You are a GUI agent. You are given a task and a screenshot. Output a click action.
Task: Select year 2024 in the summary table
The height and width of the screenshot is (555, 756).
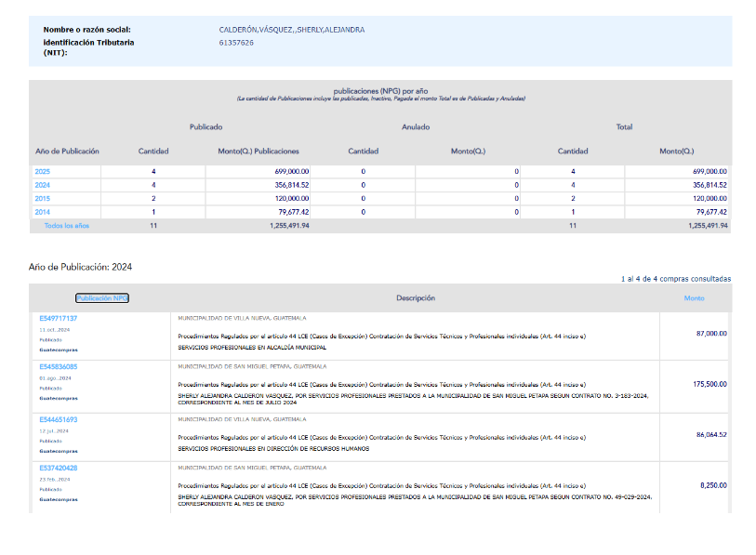[x=43, y=185]
